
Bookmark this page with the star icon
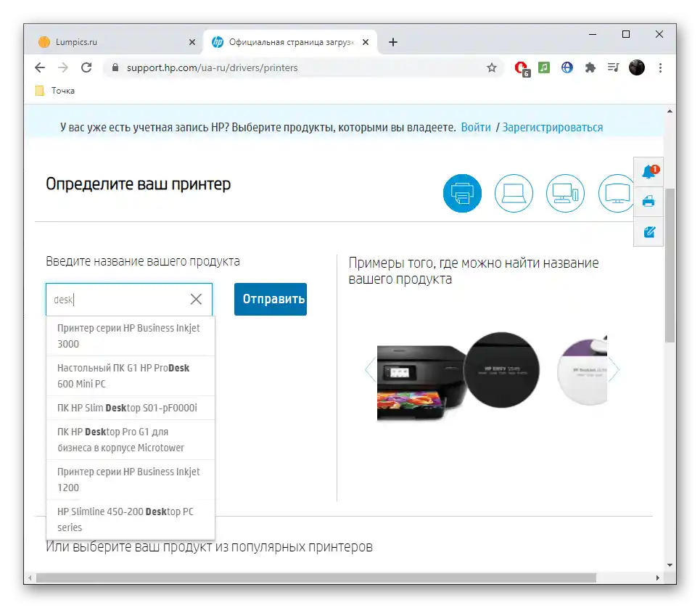point(492,68)
